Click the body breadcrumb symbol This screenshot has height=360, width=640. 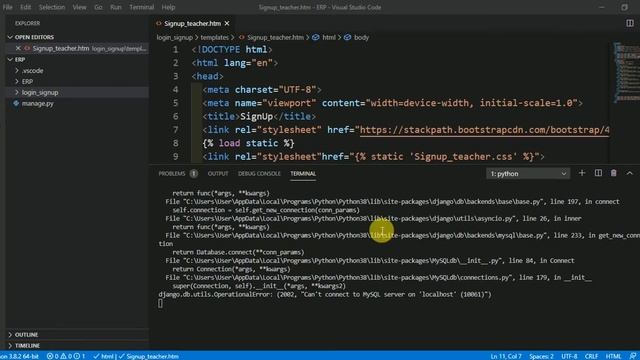coord(361,38)
